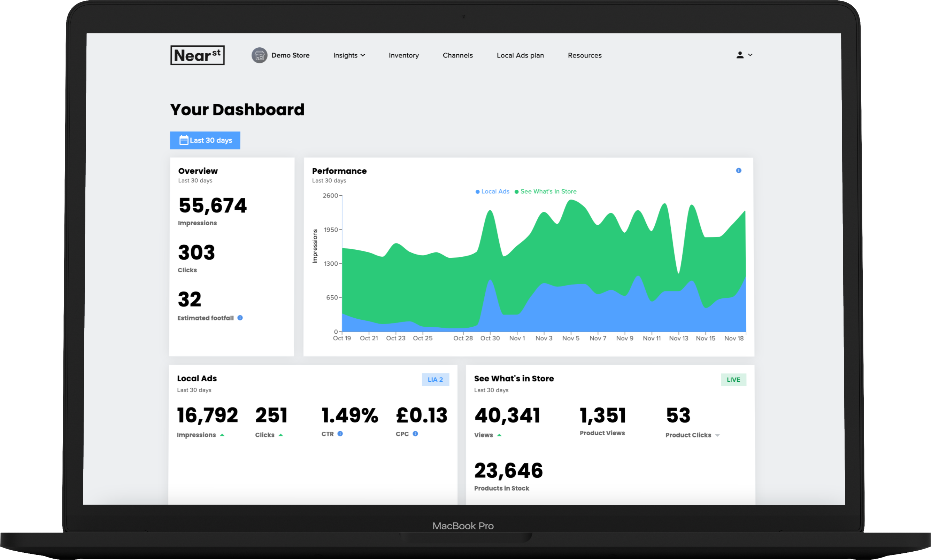Click the 303 clicks figure

[196, 252]
